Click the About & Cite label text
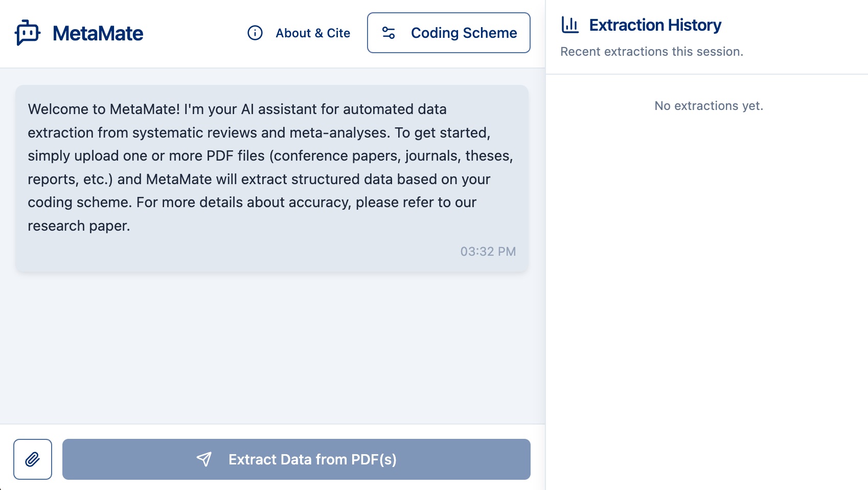 (x=313, y=33)
